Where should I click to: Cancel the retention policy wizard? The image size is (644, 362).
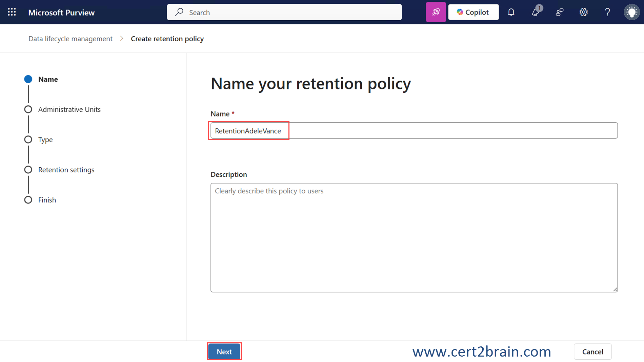point(592,352)
